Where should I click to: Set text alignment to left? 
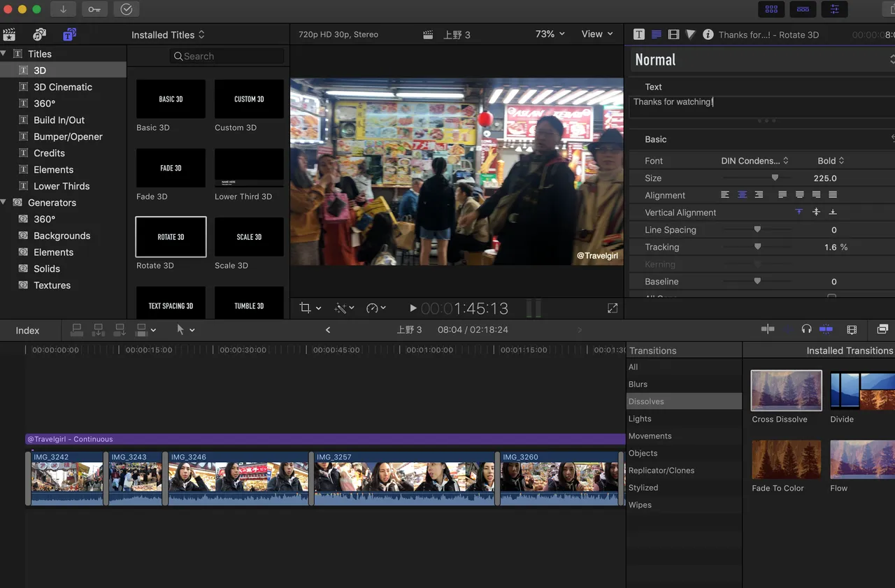725,195
